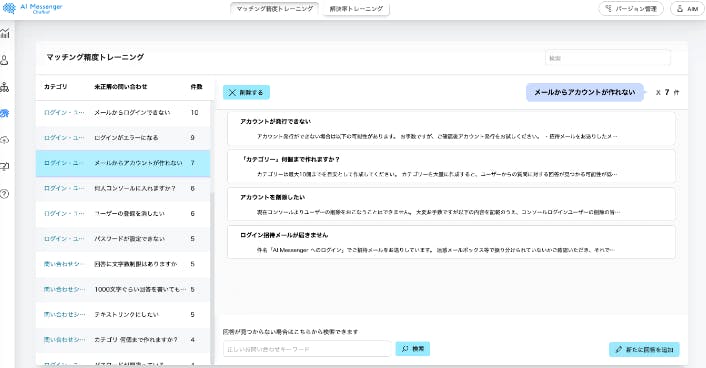Image resolution: width=706 pixels, height=368 pixels.
Task: Select answer card アカウントが発行できない
Action: 451,129
